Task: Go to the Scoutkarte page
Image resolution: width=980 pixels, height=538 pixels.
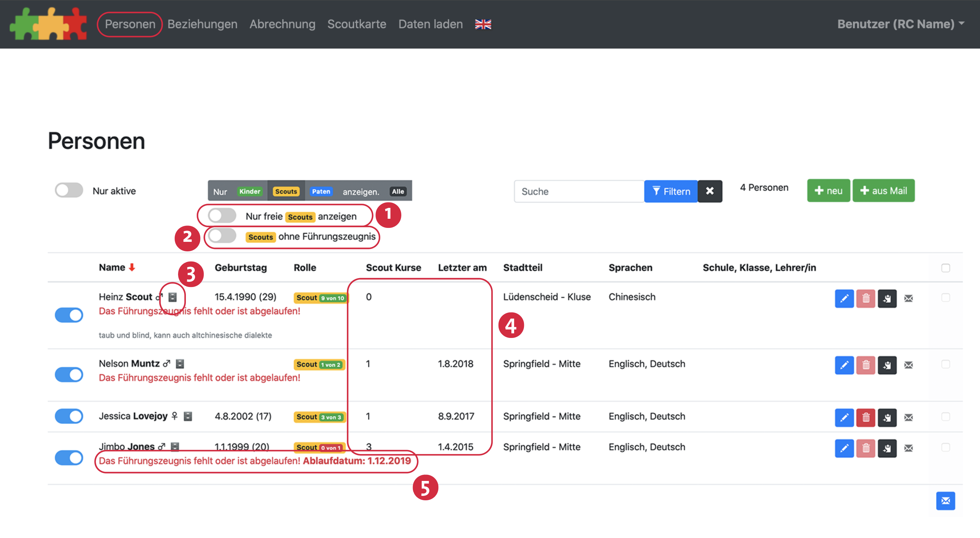Action: (x=356, y=24)
